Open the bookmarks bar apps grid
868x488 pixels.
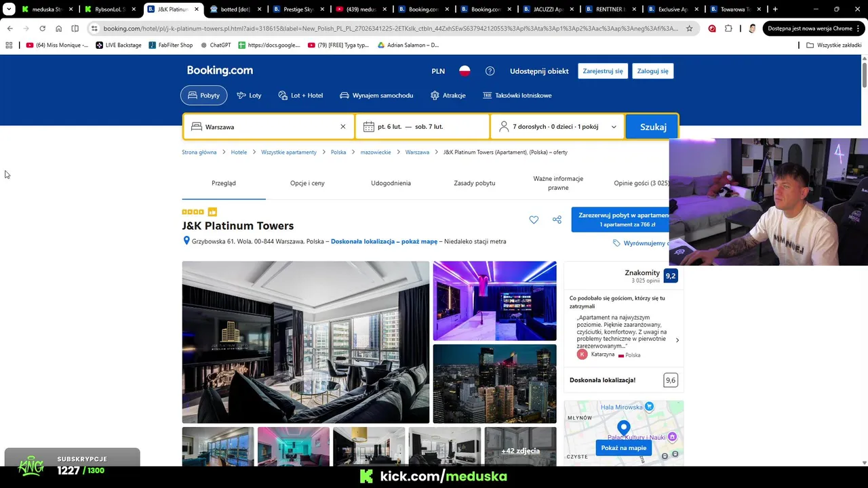click(x=9, y=45)
